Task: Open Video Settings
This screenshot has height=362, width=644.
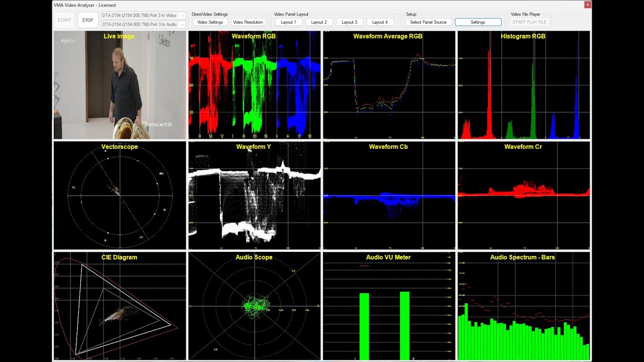Action: click(x=210, y=22)
